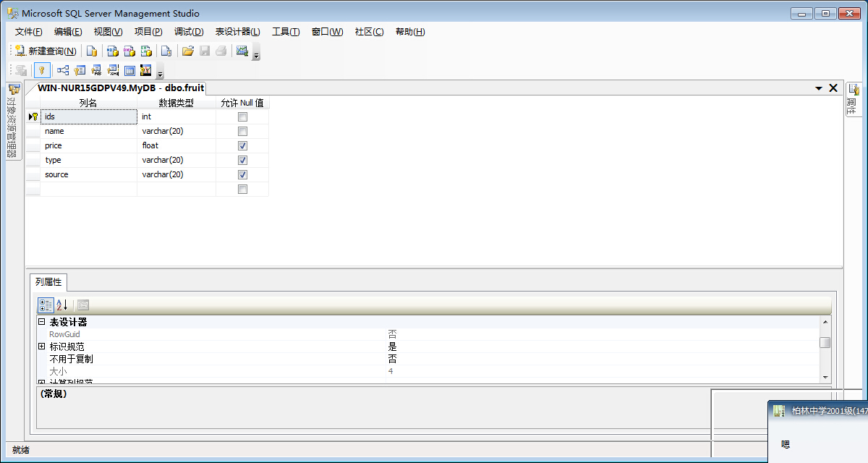Click the price column name cell

tap(88, 145)
